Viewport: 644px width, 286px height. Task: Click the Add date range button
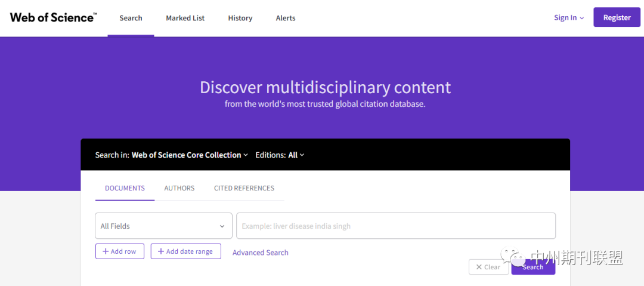tap(186, 251)
